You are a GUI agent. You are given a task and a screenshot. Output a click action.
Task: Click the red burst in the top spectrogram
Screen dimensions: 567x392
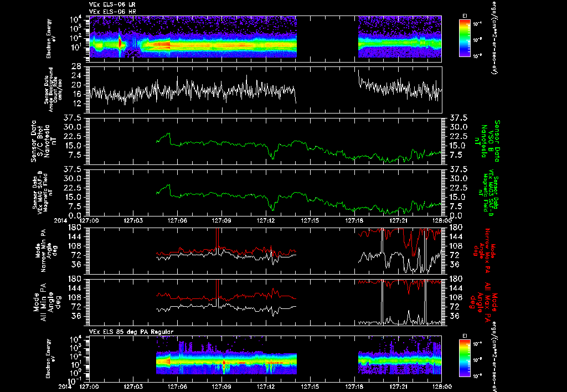tap(120, 43)
